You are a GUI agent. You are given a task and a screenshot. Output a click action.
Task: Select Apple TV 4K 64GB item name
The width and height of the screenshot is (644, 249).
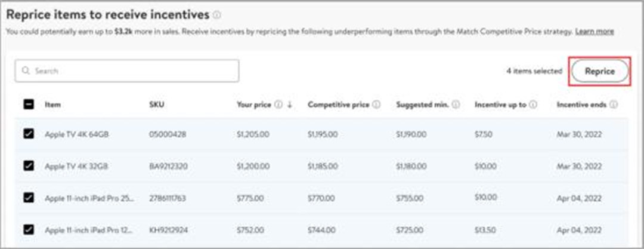pyautogui.click(x=77, y=134)
